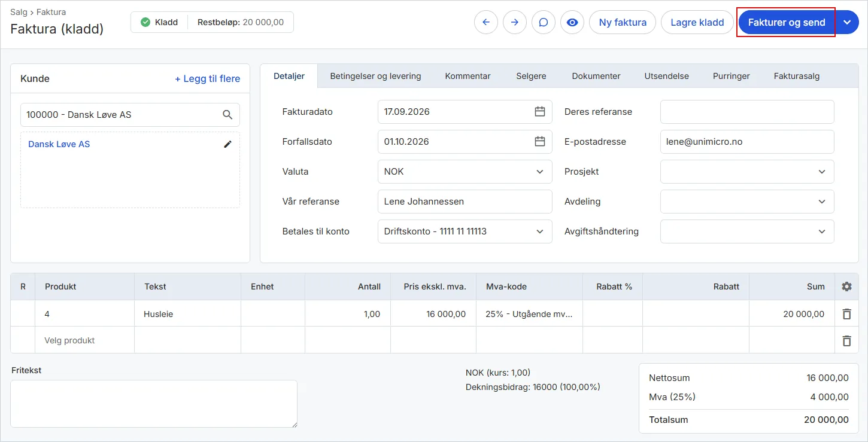This screenshot has height=442, width=868.
Task: Switch to Betingelser og levering tab
Action: tap(375, 76)
